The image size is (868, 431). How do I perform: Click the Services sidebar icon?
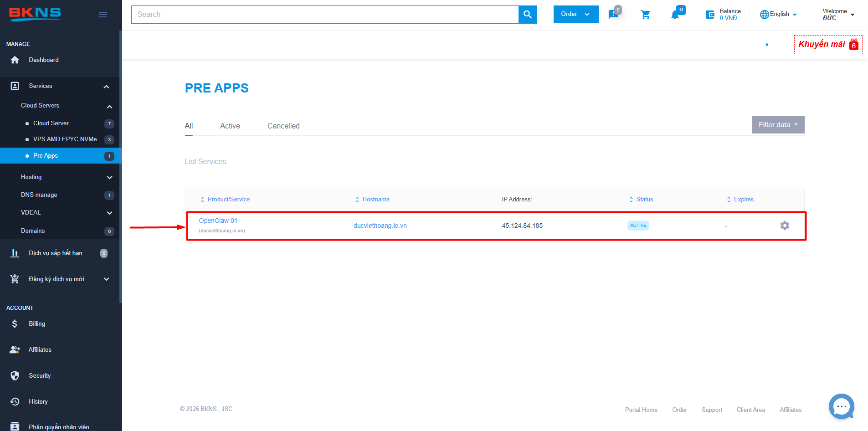coord(15,86)
